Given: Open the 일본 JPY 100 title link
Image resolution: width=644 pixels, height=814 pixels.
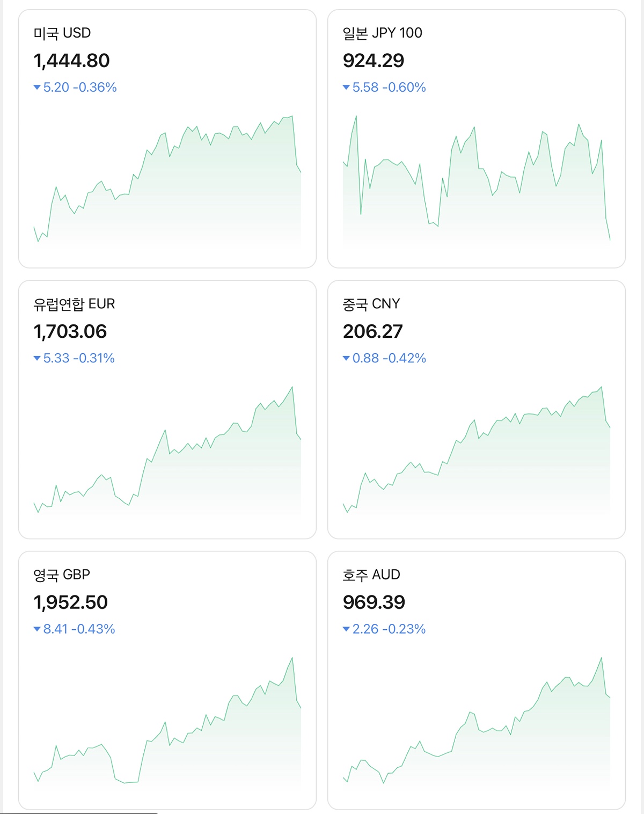Looking at the screenshot, I should pos(382,33).
